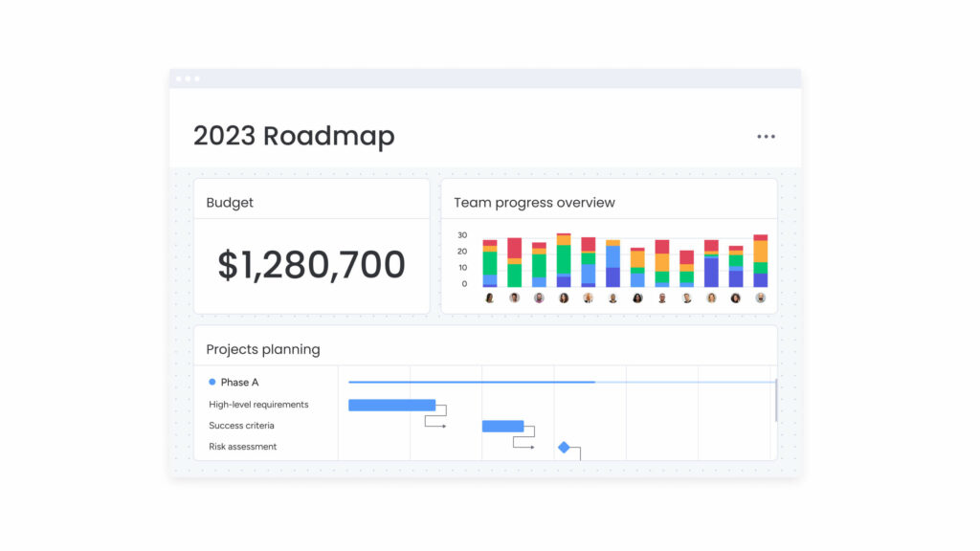
Task: Click the Projects planning widget title
Action: pyautogui.click(x=263, y=350)
